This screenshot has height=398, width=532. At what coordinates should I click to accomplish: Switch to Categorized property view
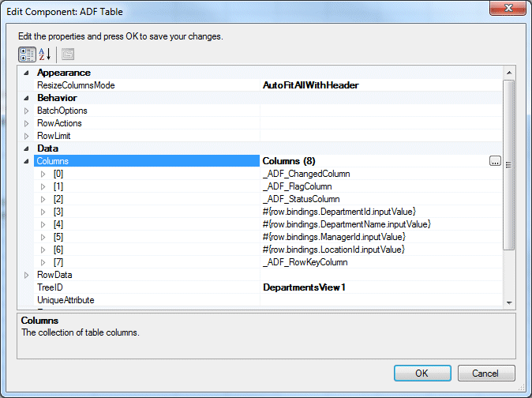tap(27, 54)
